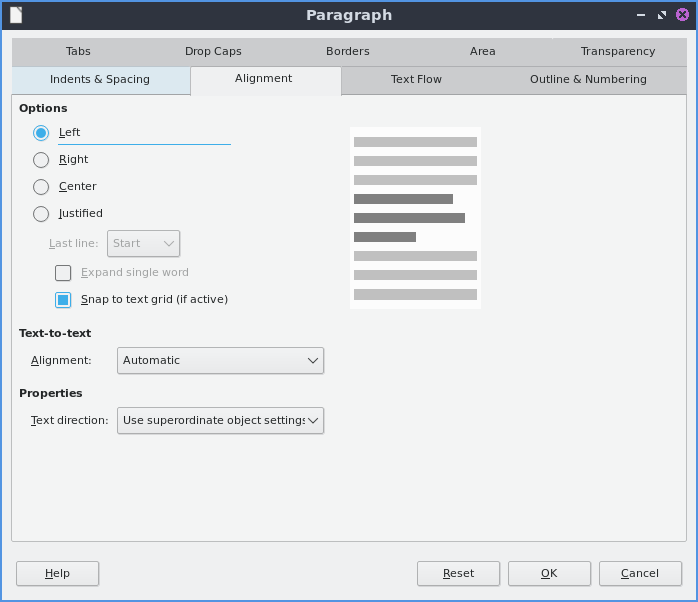Select the Right alignment option

(41, 160)
